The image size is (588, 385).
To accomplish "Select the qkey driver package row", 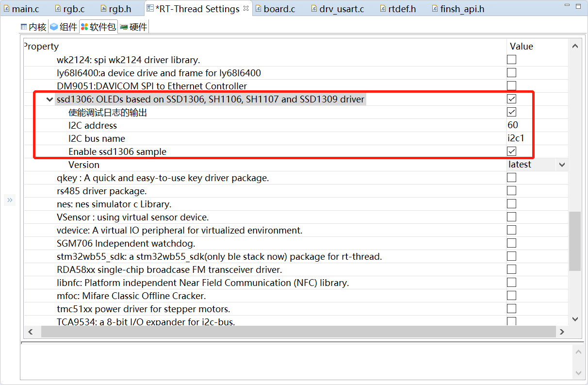I will [x=163, y=178].
